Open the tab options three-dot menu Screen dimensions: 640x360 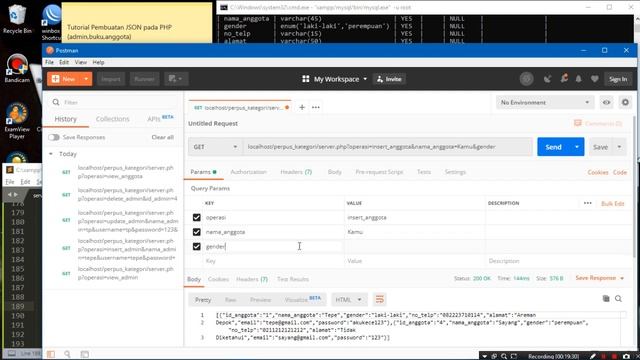point(316,107)
